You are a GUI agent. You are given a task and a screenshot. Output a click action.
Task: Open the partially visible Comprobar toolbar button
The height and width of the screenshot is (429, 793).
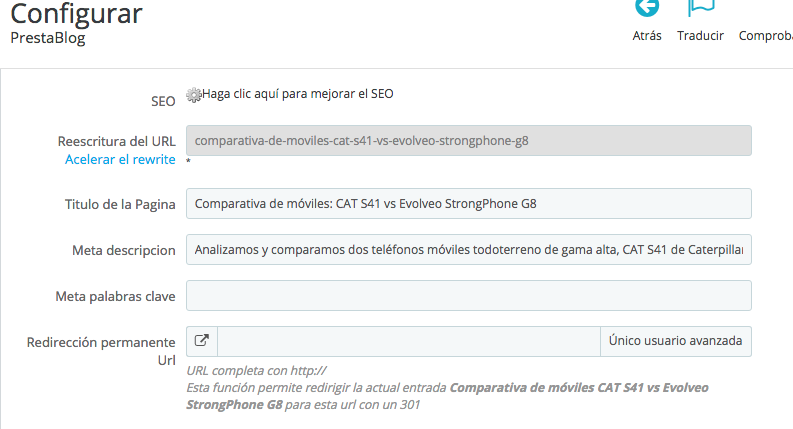(x=765, y=35)
